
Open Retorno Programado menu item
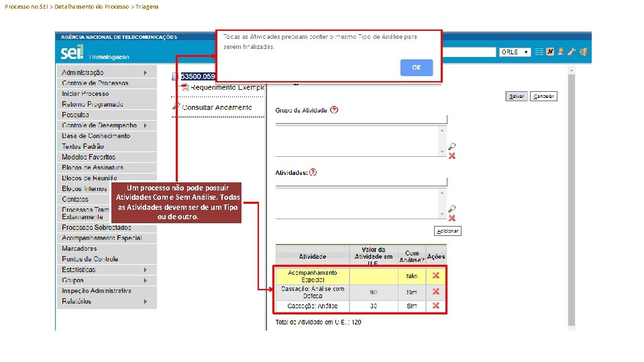pyautogui.click(x=107, y=105)
